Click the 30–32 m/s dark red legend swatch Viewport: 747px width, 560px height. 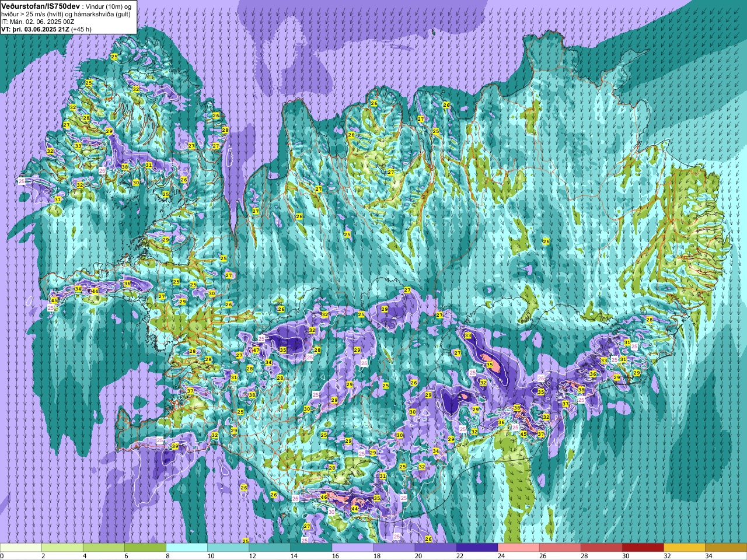tap(643, 548)
